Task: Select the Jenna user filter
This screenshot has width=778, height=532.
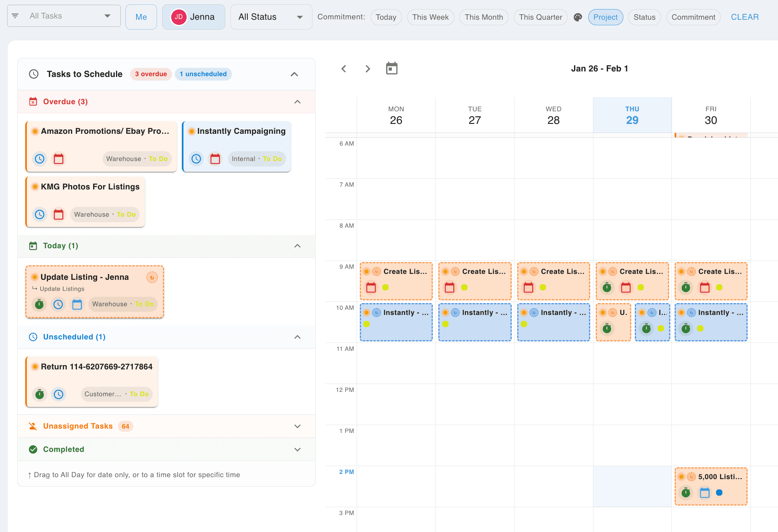Action: click(193, 17)
